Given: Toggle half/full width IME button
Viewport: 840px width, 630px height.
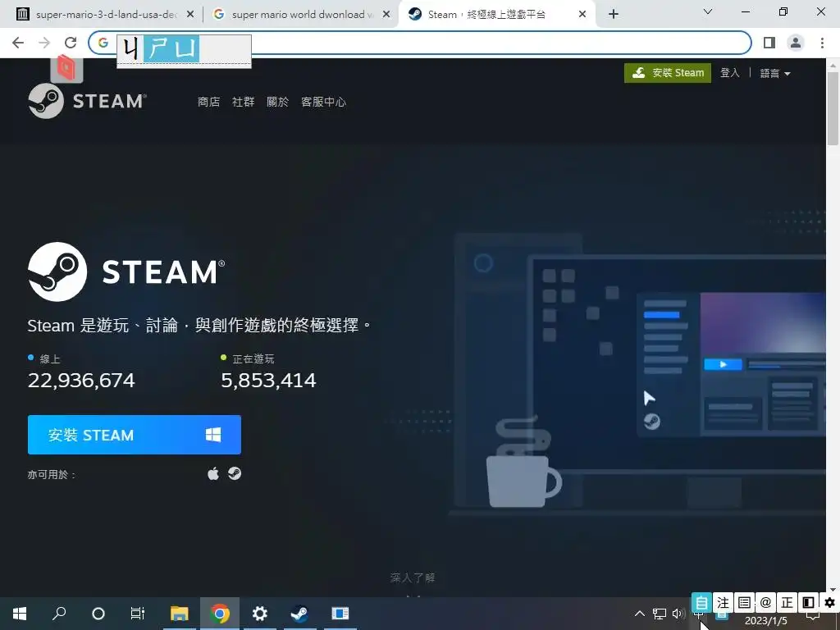Looking at the screenshot, I should click(x=808, y=603).
